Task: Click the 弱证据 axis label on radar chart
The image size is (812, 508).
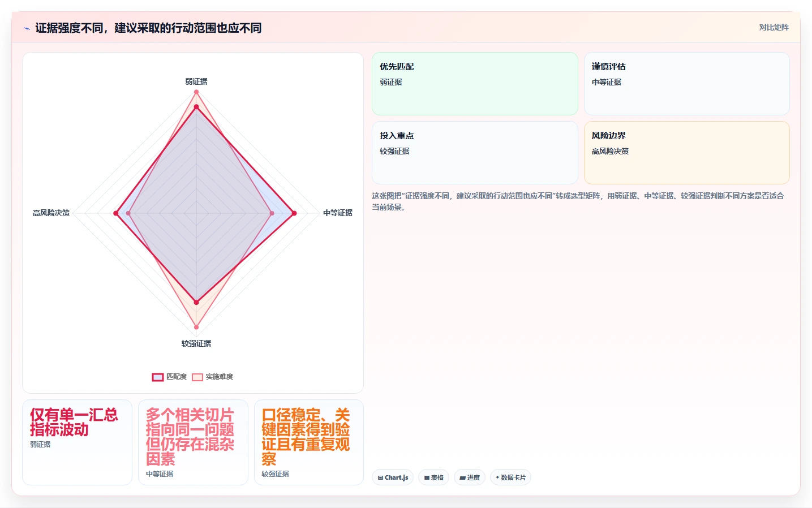Action: point(196,81)
